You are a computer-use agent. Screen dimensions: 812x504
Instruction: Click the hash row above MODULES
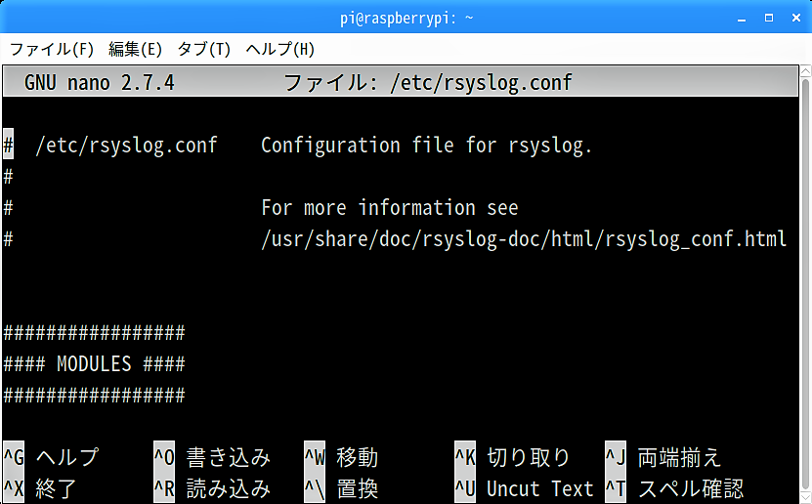point(94,333)
